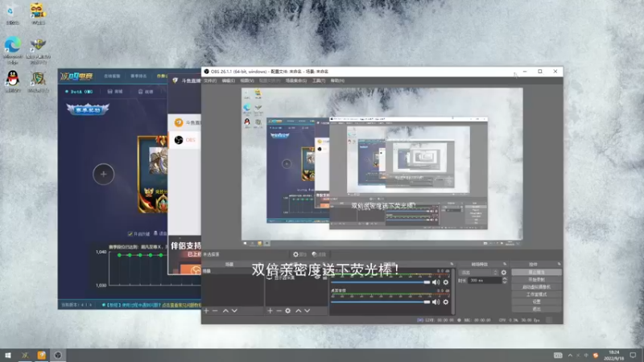Open Settings from OBS Controls panel

pyautogui.click(x=536, y=302)
